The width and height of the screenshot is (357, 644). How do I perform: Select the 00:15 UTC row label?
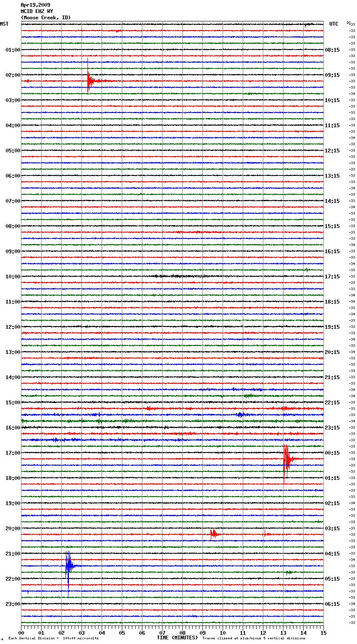click(332, 453)
